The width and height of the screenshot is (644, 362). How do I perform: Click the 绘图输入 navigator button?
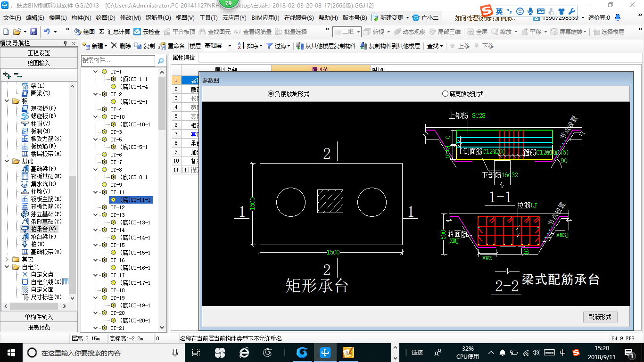39,63
